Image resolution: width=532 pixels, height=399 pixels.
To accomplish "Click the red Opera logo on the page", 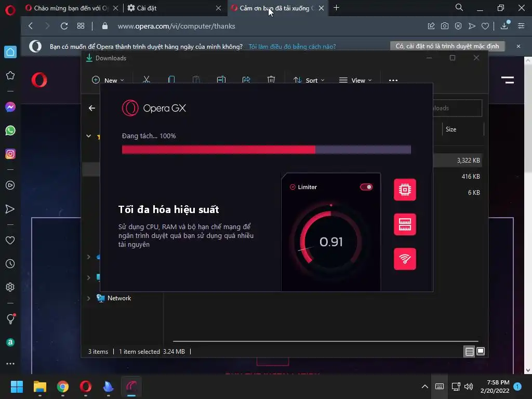I will 39,80.
